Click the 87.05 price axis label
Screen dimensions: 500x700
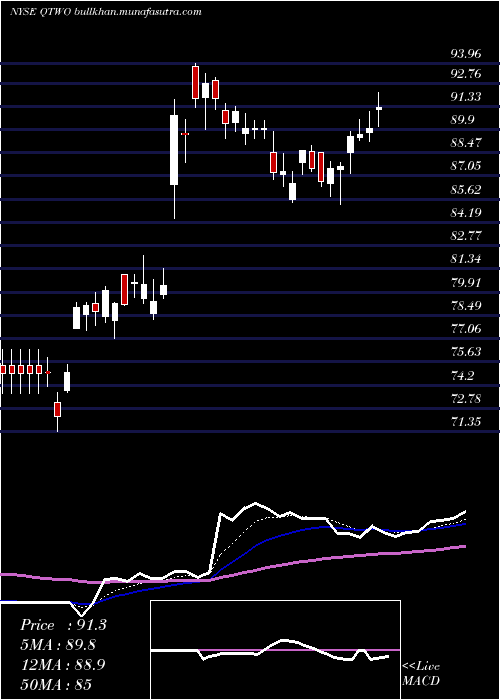[x=466, y=166]
